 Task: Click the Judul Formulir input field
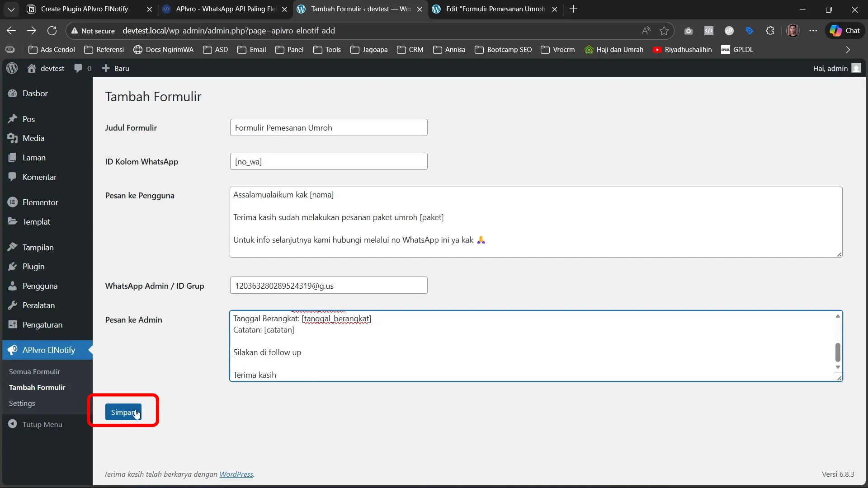click(328, 128)
